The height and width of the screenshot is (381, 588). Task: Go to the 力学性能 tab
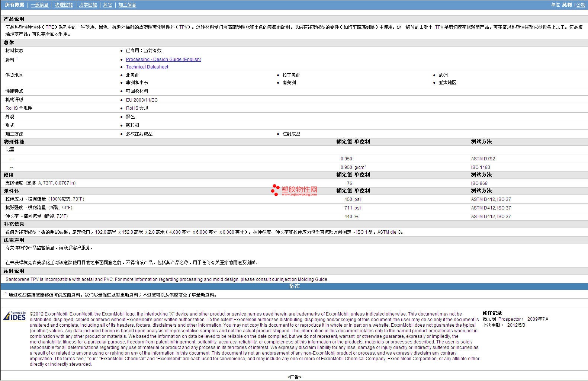point(88,5)
